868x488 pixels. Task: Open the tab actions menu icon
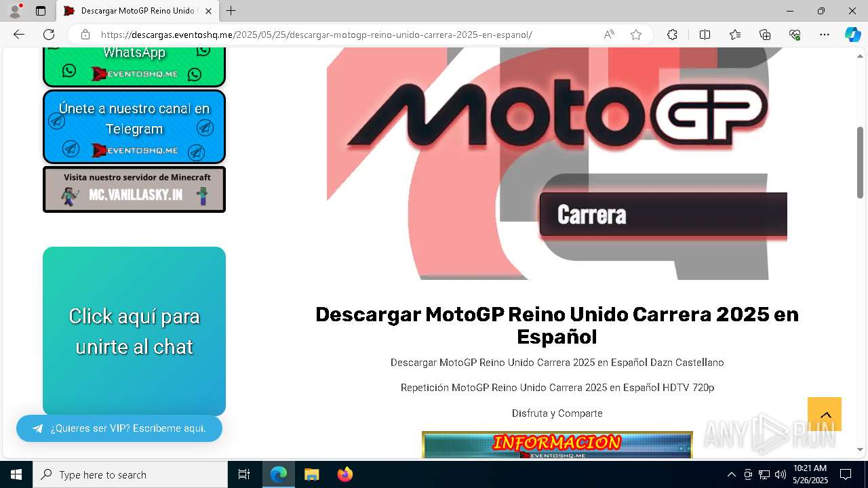[x=41, y=11]
